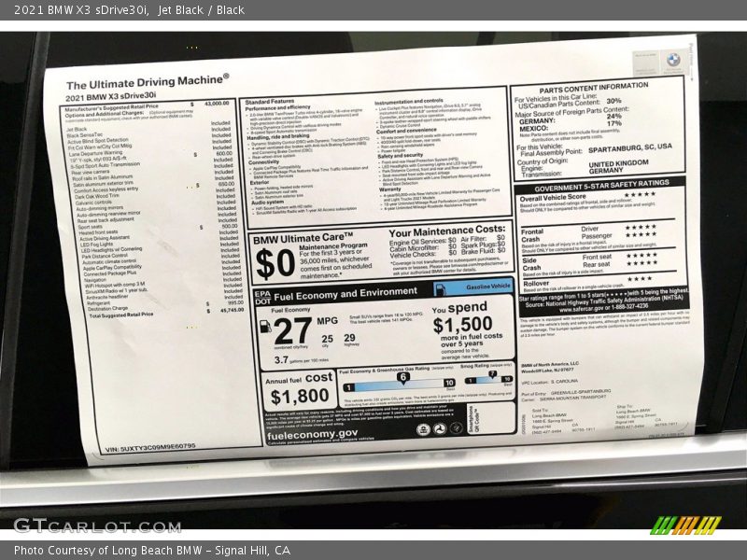Click the DOT emblem near fueleconomy.gov
Viewport: 747px width, 560px height.
[439, 429]
